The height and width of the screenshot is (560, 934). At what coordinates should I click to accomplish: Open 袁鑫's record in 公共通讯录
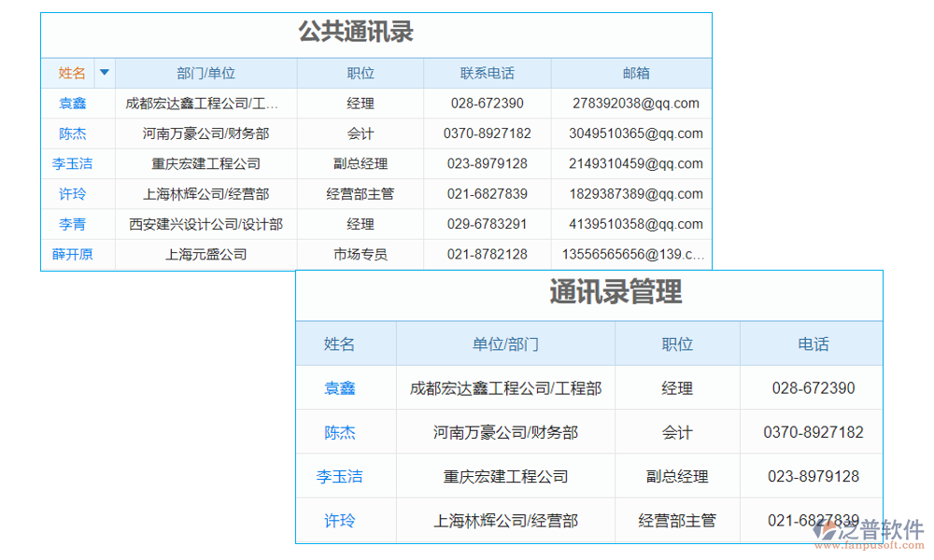72,103
